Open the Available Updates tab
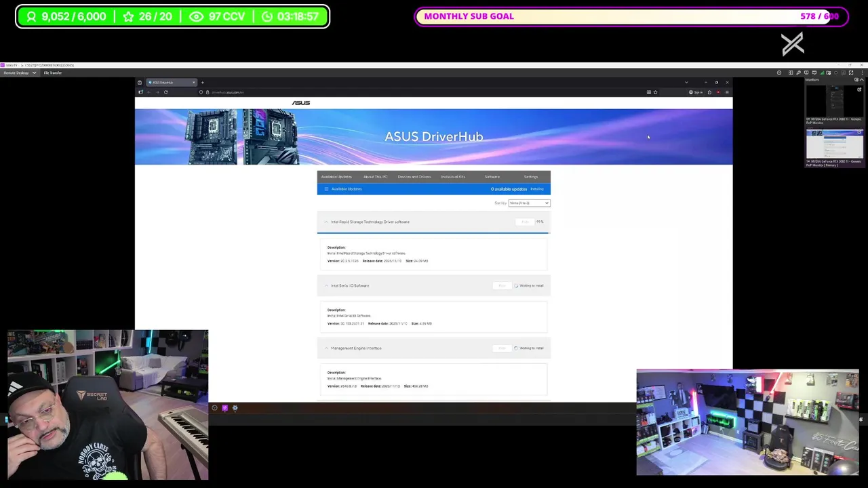 coord(336,177)
